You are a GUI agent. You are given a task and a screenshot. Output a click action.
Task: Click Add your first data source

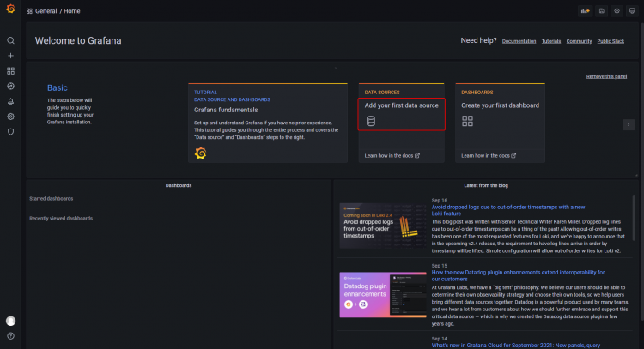pyautogui.click(x=401, y=105)
